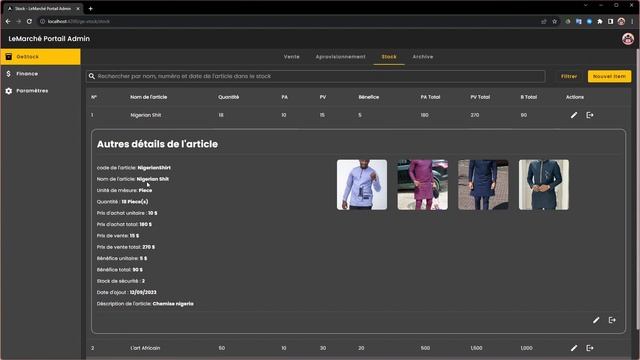
Task: Switch to the Vente tab
Action: tap(291, 57)
